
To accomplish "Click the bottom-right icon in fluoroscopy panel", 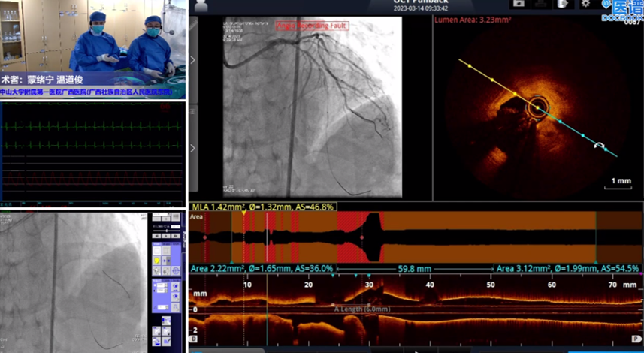I will click(x=166, y=342).
